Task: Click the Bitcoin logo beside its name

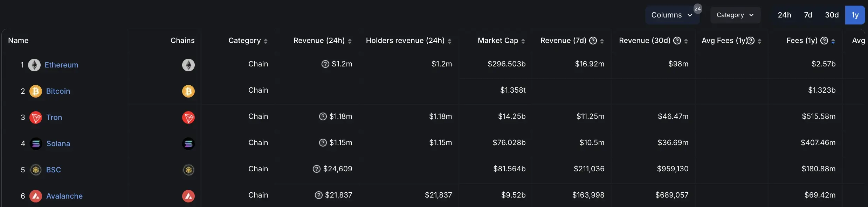Action: (35, 91)
